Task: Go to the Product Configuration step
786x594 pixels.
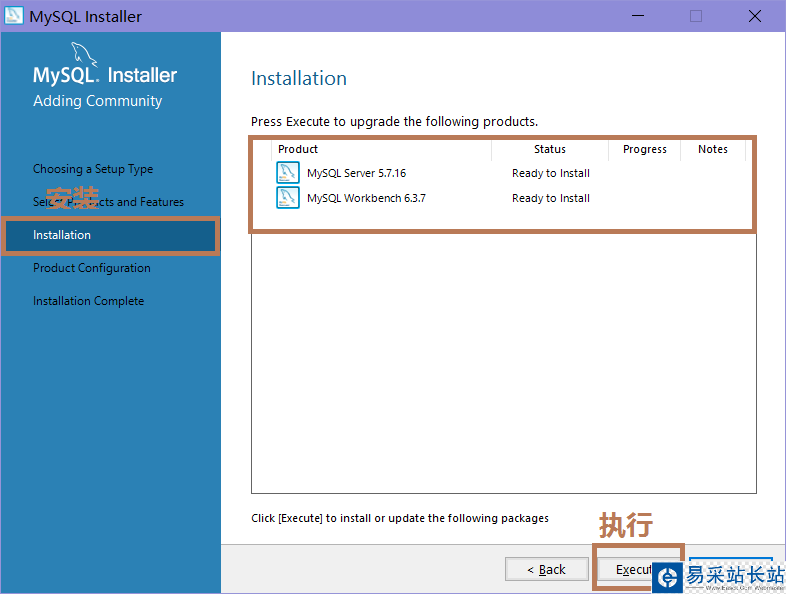Action: click(x=92, y=268)
